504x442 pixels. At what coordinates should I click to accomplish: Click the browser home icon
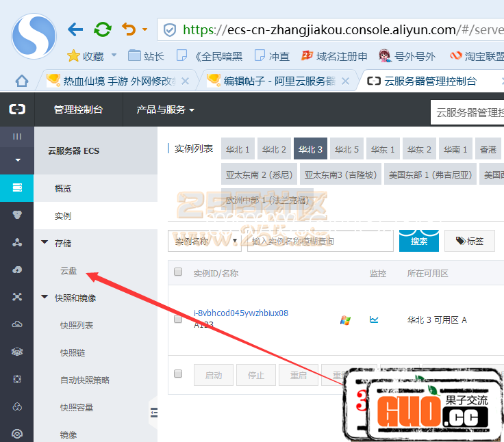[x=22, y=81]
